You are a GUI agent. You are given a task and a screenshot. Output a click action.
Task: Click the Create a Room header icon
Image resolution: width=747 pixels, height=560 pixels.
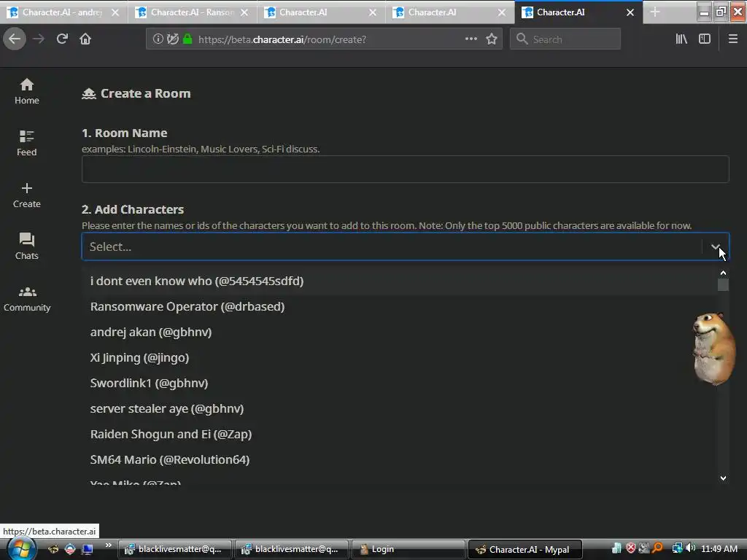coord(88,94)
